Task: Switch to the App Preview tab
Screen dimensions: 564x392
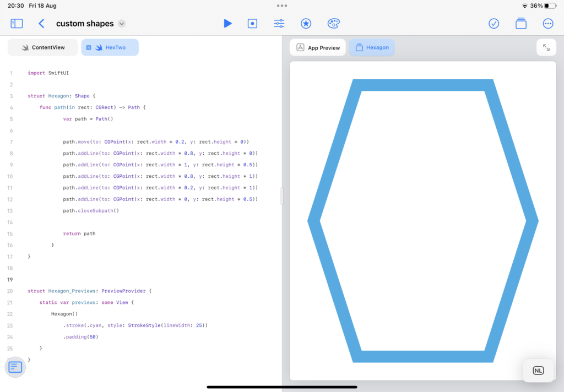Action: point(317,47)
